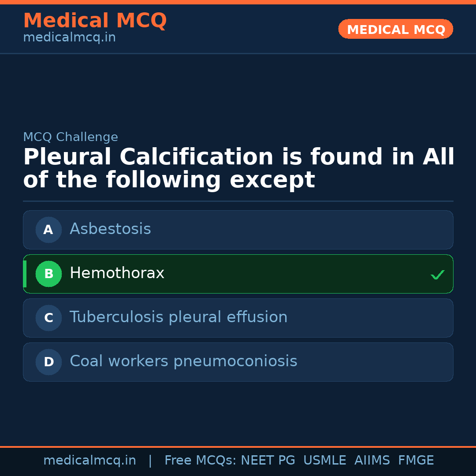Click the D letter circle icon

[x=48, y=362]
